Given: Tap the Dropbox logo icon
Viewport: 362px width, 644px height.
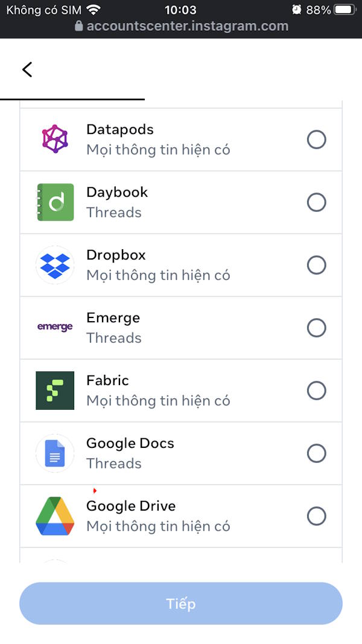Looking at the screenshot, I should [x=55, y=265].
